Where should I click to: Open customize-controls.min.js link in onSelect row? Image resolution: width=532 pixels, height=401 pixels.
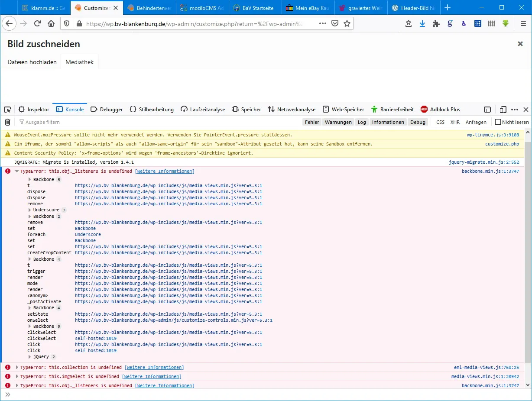pos(173,320)
